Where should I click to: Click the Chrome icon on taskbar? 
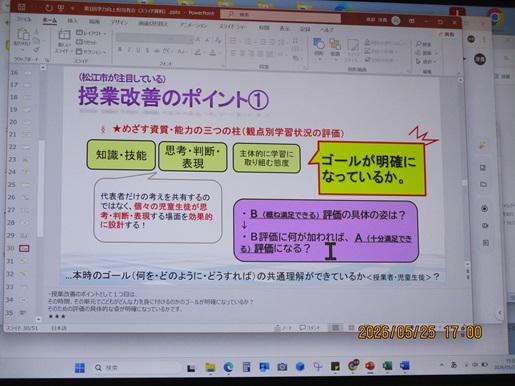point(353,366)
